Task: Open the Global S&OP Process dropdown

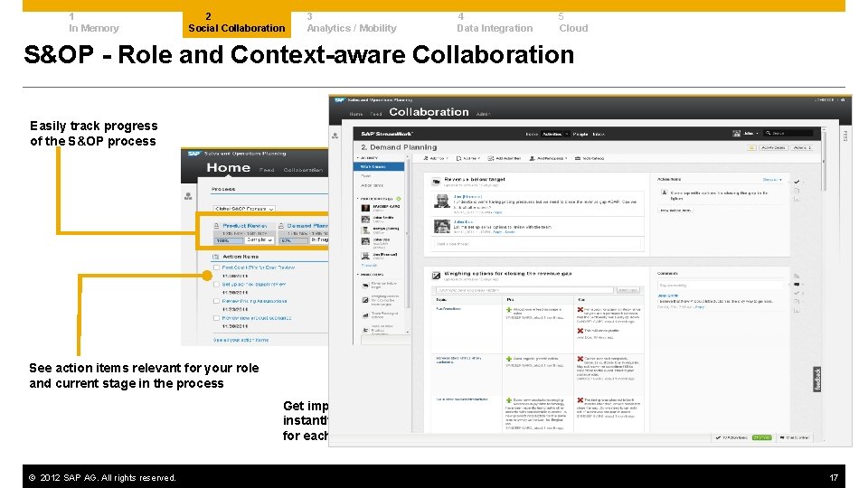Action: click(x=244, y=209)
